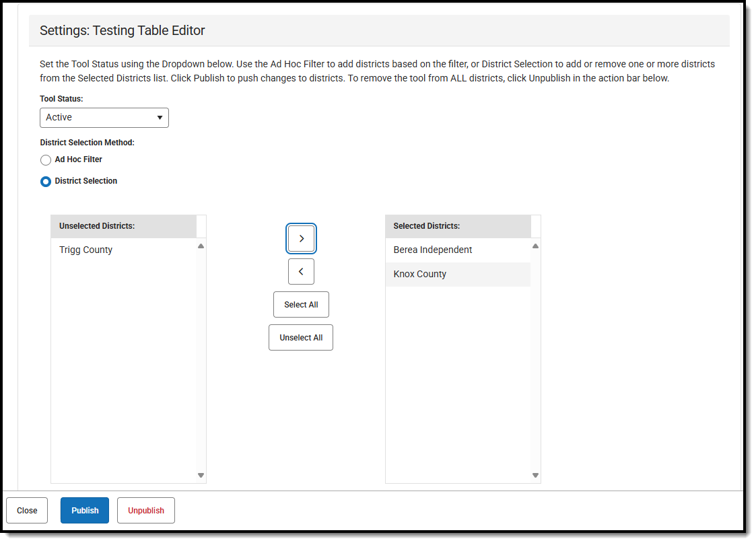The height and width of the screenshot is (543, 756).
Task: Click the Unselected Districts list header
Action: coord(97,226)
